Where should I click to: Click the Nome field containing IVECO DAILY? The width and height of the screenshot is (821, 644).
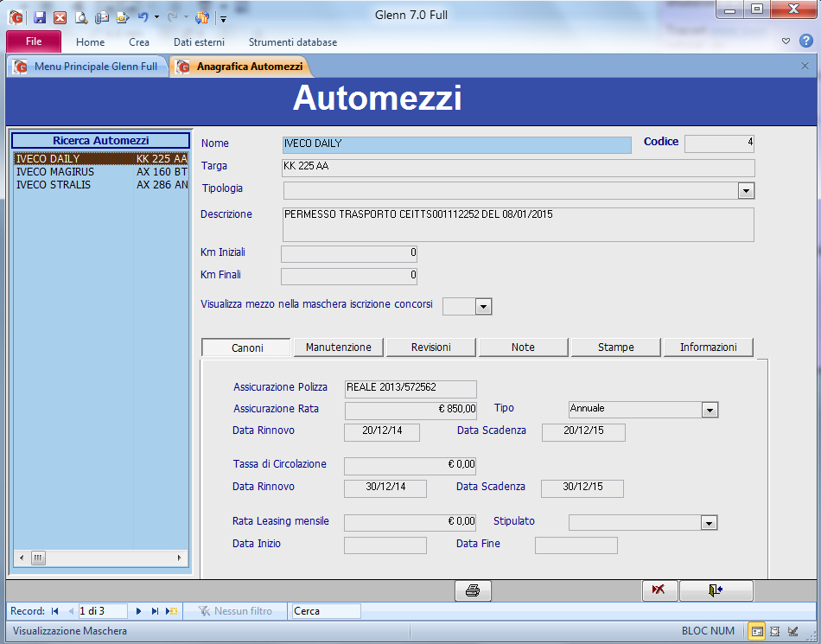tap(456, 144)
